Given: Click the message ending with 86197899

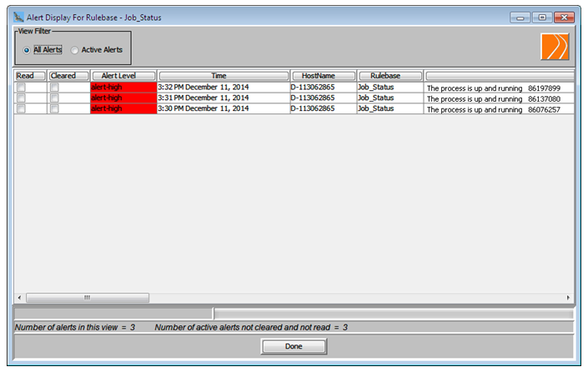Looking at the screenshot, I should 499,88.
